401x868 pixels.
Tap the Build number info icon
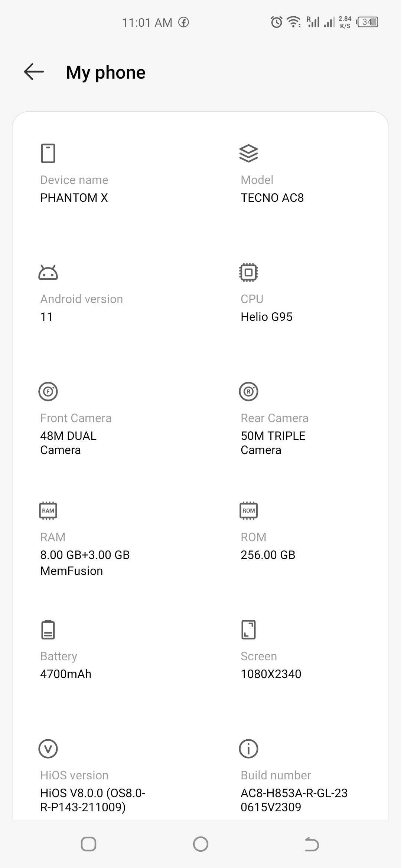pyautogui.click(x=248, y=749)
